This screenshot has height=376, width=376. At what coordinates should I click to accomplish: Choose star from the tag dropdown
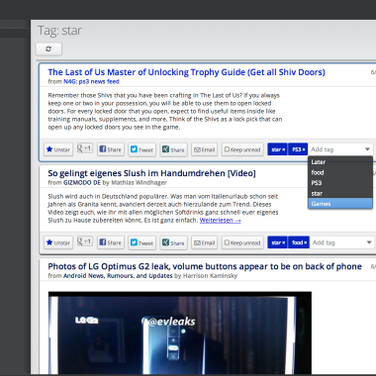(340, 193)
